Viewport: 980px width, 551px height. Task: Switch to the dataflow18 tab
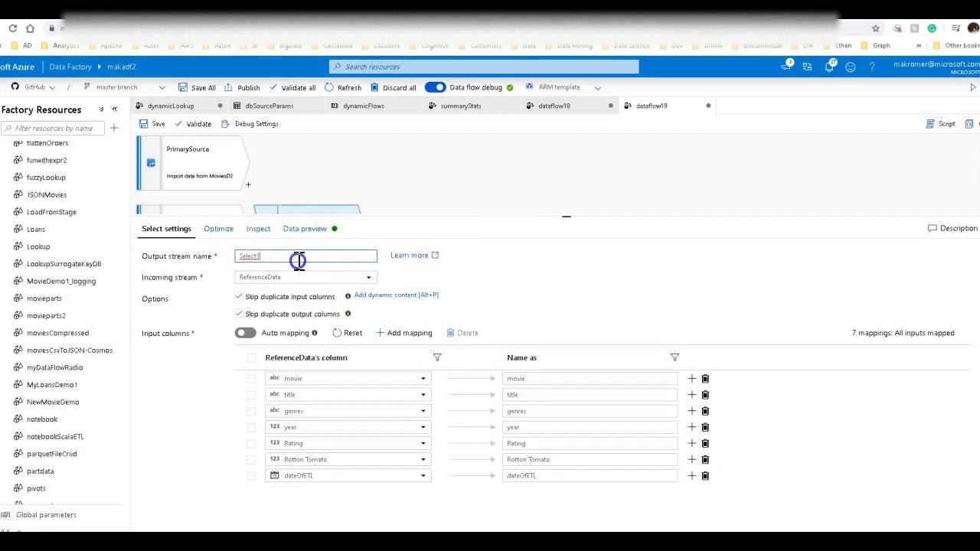coord(554,106)
